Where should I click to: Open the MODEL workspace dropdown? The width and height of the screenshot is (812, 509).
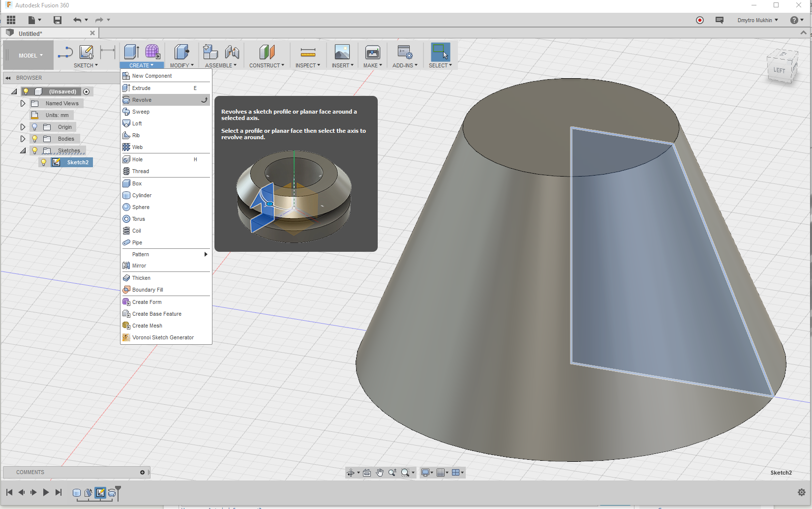click(x=30, y=56)
